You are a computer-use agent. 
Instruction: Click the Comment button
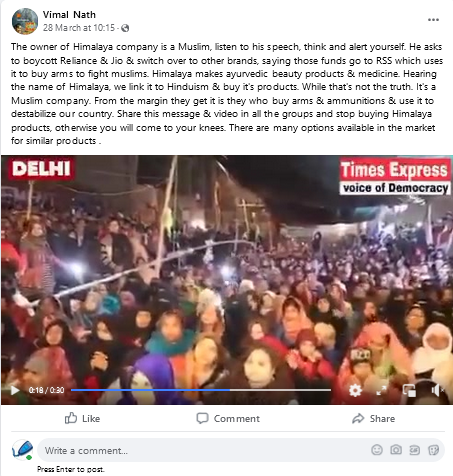(x=228, y=418)
